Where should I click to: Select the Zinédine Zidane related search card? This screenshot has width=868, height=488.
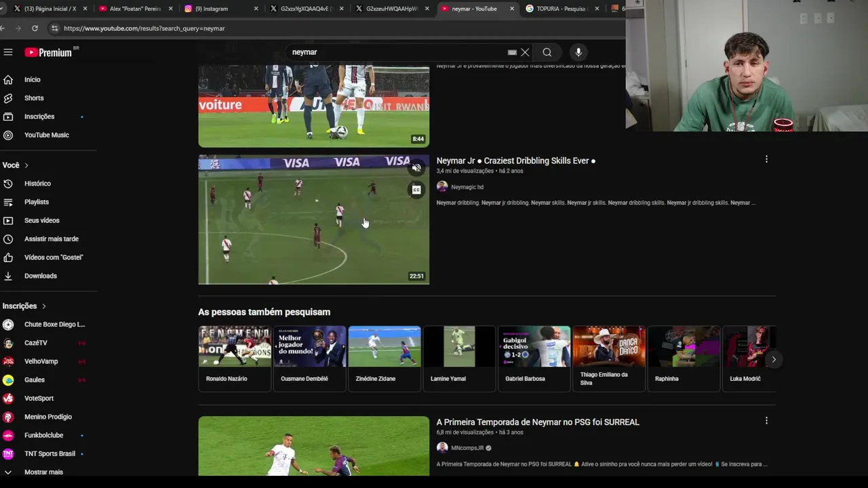[x=384, y=359]
